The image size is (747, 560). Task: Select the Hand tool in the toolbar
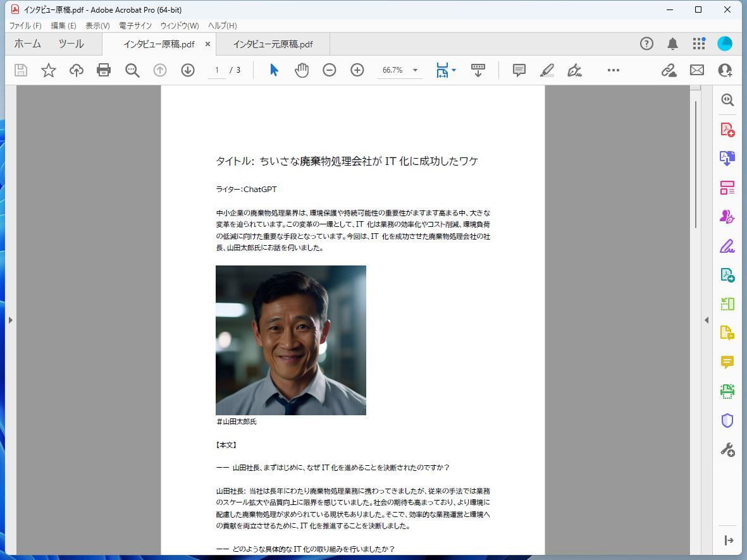coord(302,70)
